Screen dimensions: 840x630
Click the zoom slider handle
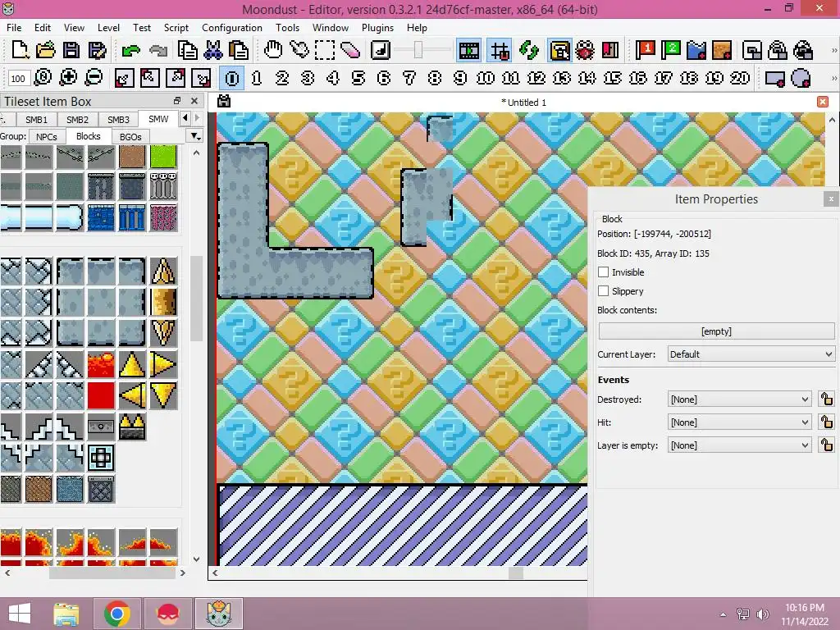click(x=418, y=50)
